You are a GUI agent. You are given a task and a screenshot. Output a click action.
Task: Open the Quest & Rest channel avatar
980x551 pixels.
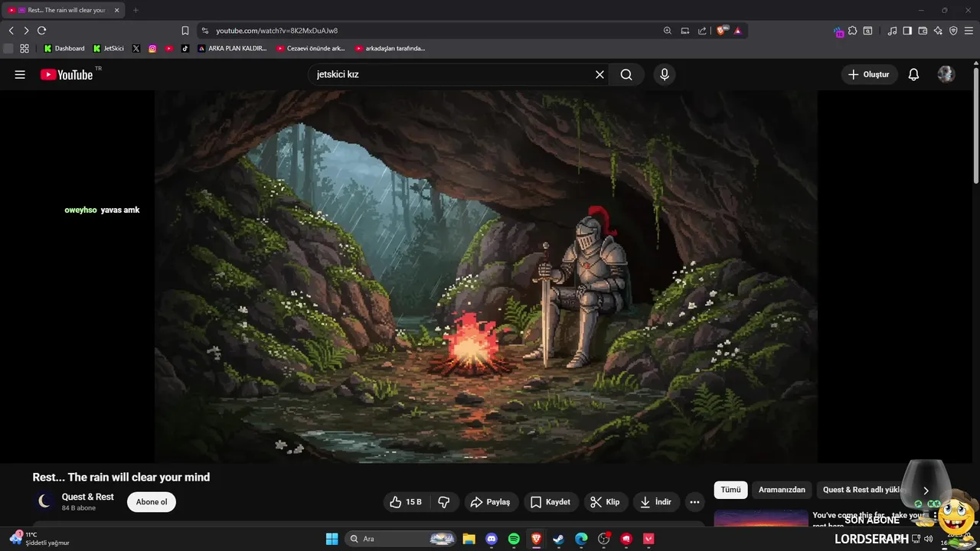point(44,501)
